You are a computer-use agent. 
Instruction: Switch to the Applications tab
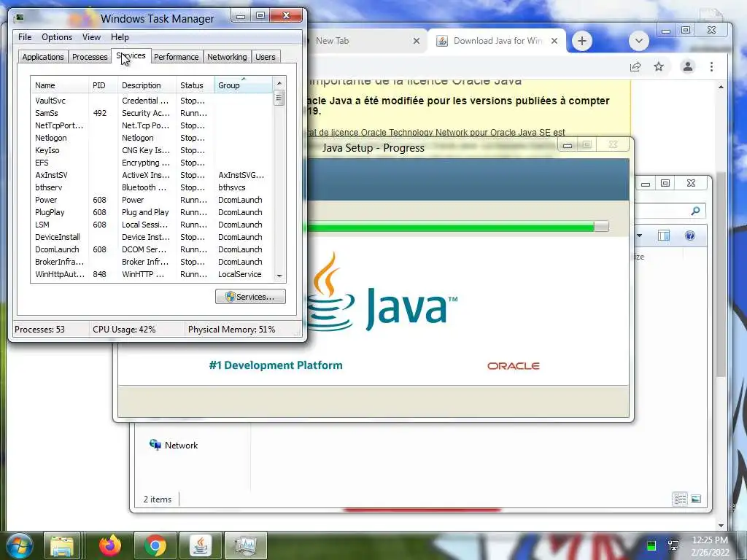click(43, 57)
